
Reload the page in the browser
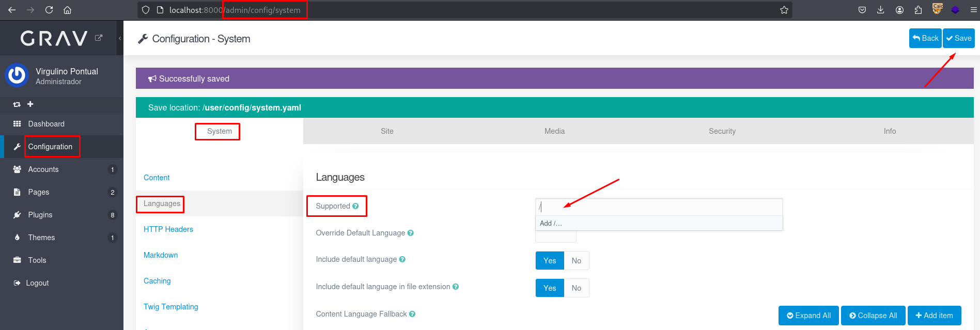(x=49, y=10)
